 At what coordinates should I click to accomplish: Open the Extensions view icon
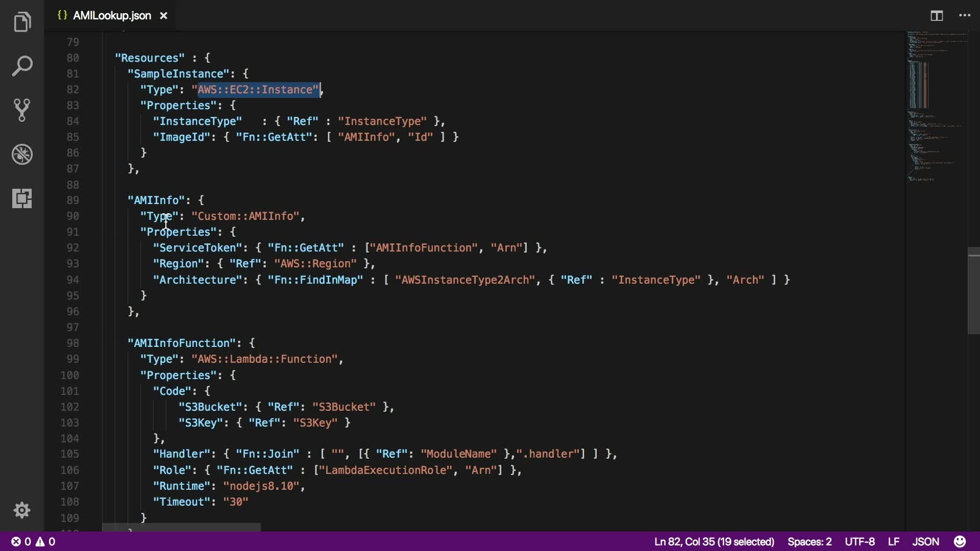point(22,198)
